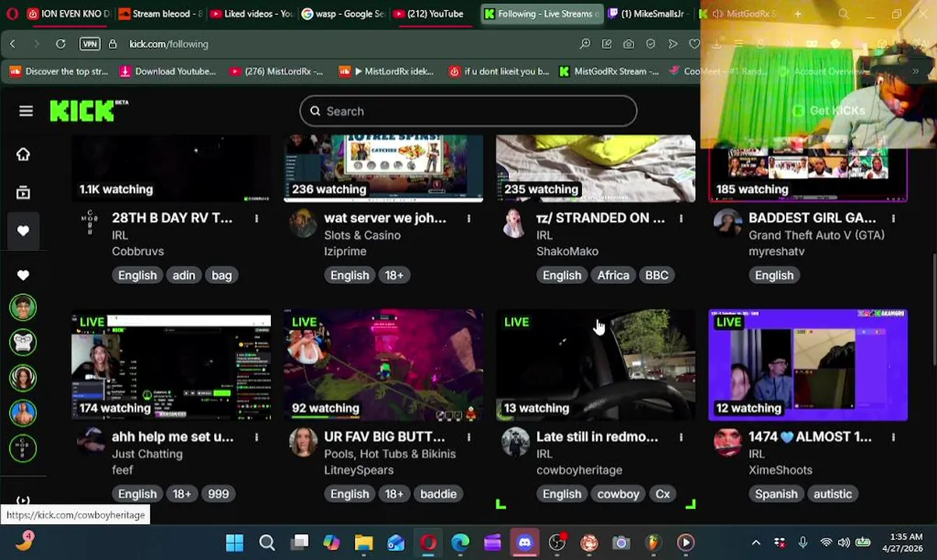
Task: Open the third followed channel avatar in sidebar
Action: [x=23, y=377]
